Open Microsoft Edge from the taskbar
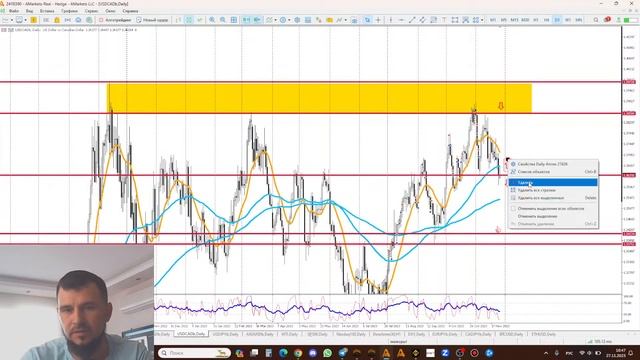Viewport: 640px width, 360px height. (x=283, y=353)
